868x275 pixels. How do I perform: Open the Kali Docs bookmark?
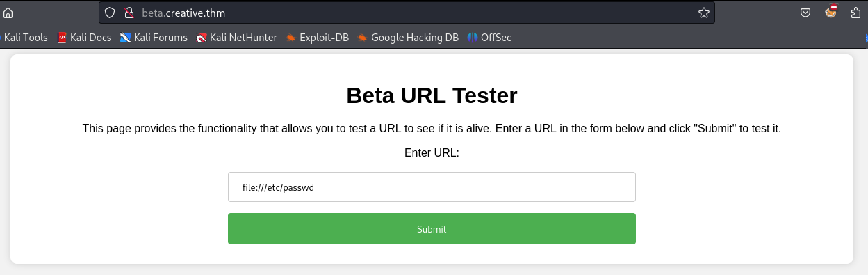pyautogui.click(x=84, y=38)
